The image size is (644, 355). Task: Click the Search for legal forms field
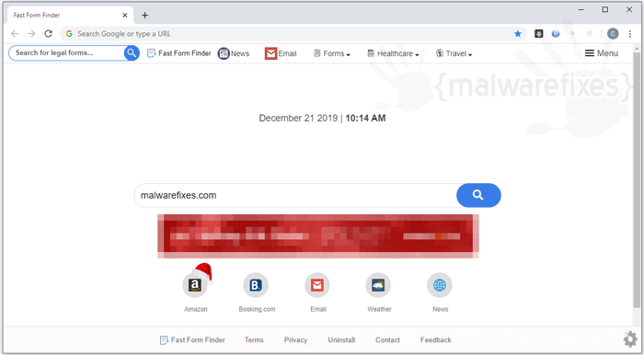pos(66,53)
